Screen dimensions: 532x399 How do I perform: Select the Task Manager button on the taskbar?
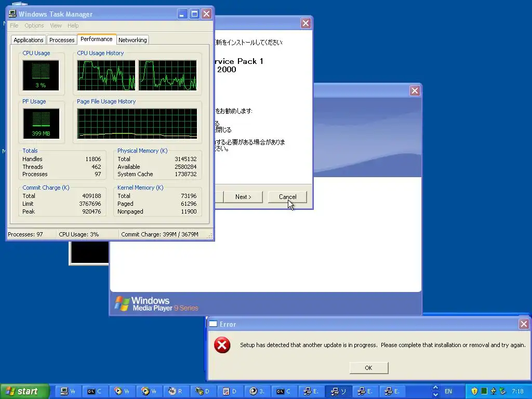[x=68, y=391]
